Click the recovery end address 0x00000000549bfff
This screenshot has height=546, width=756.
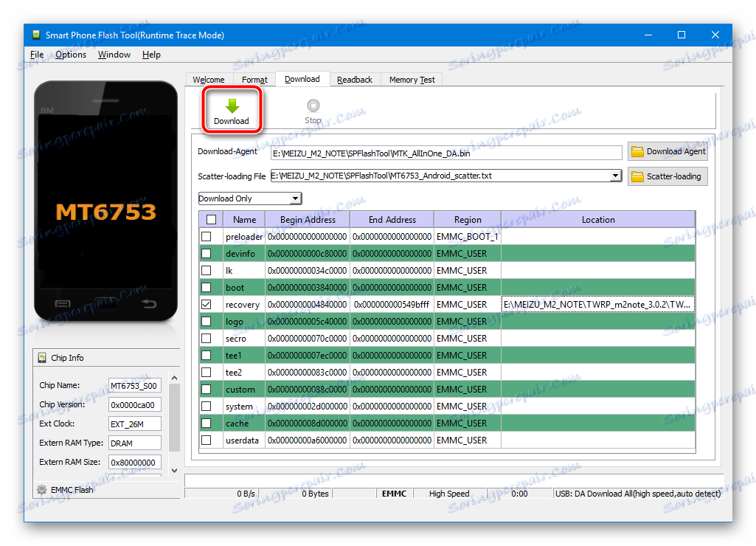pyautogui.click(x=392, y=304)
